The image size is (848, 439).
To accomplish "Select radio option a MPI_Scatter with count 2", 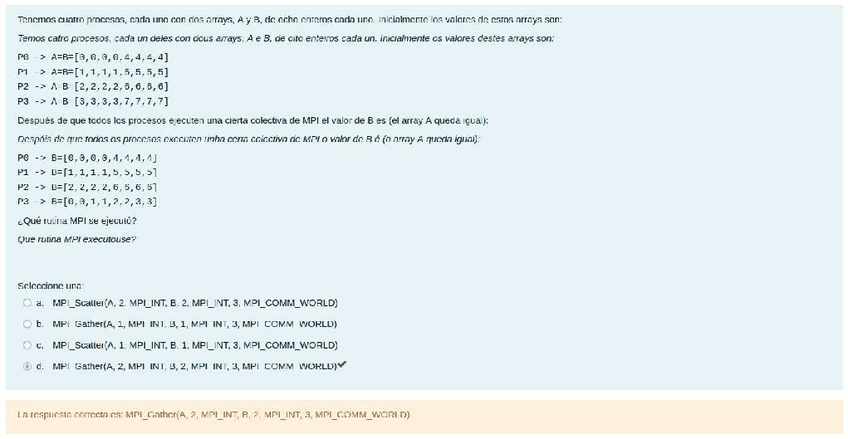I will pyautogui.click(x=27, y=303).
